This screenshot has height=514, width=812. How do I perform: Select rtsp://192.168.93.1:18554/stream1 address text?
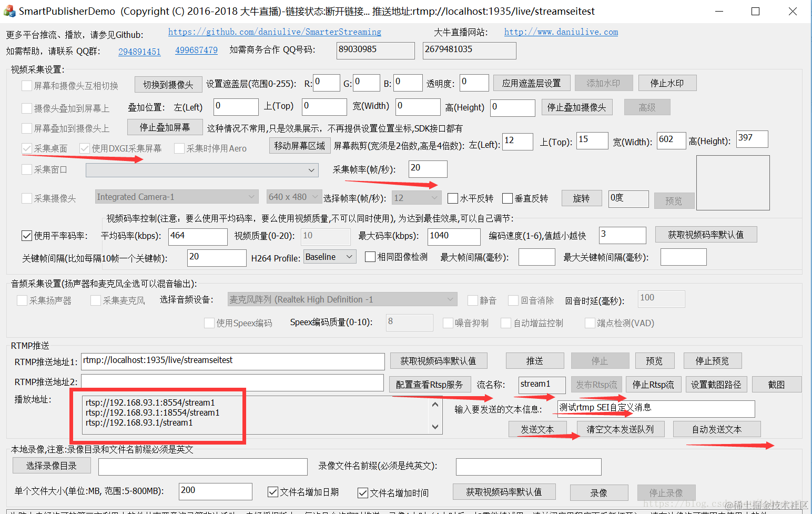coord(153,412)
